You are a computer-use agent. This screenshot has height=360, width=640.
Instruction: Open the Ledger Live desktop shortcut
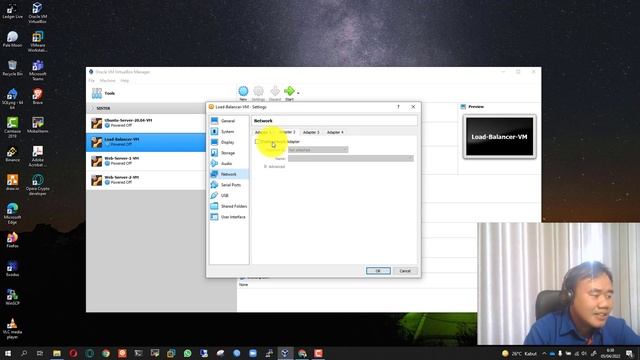coord(12,11)
